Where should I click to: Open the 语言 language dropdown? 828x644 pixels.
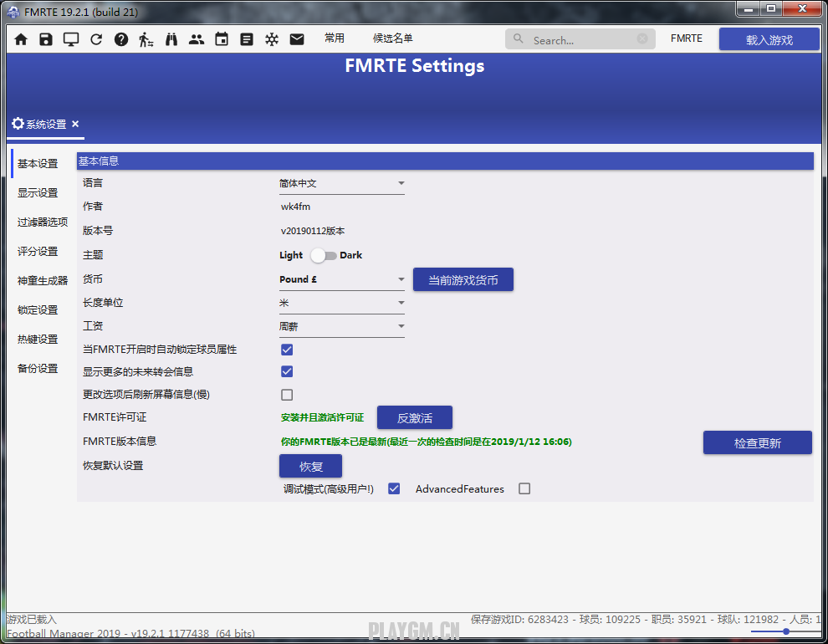pos(342,184)
